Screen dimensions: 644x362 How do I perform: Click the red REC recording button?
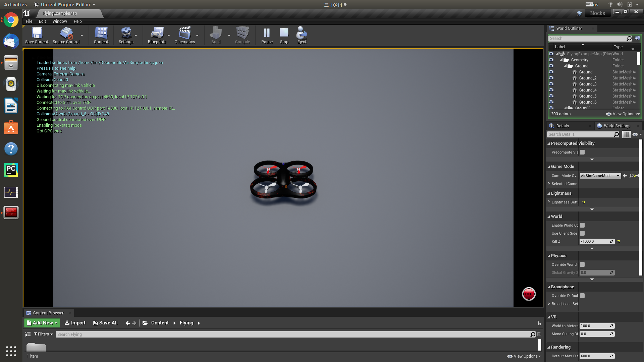tap(529, 294)
